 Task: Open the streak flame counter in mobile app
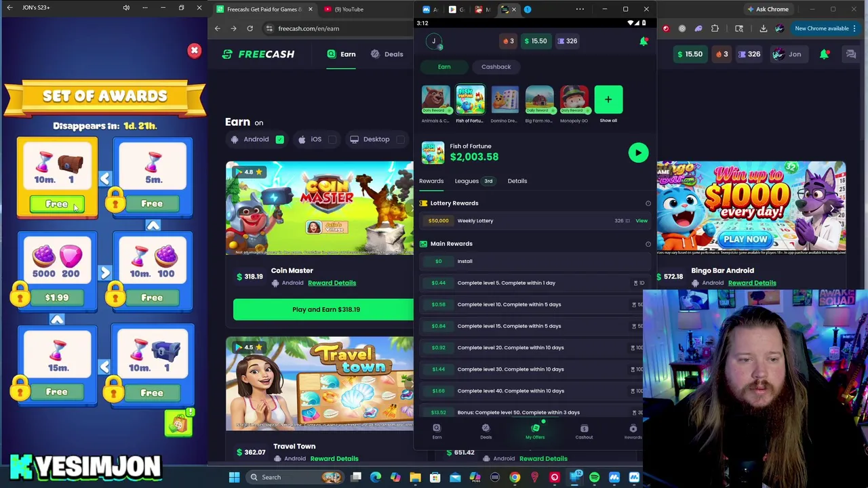click(508, 41)
